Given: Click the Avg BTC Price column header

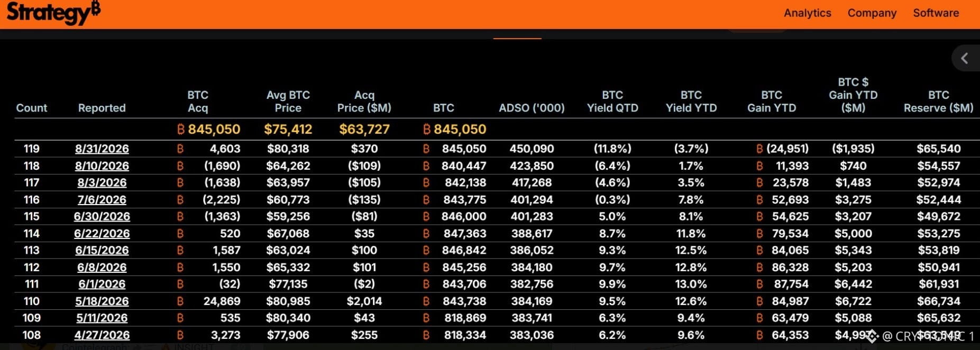Looking at the screenshot, I should (288, 102).
